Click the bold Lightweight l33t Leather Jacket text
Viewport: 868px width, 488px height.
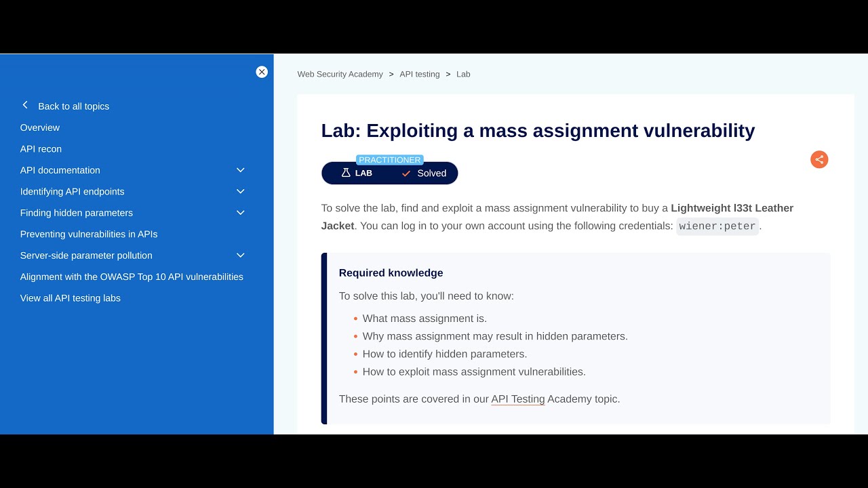(557, 217)
